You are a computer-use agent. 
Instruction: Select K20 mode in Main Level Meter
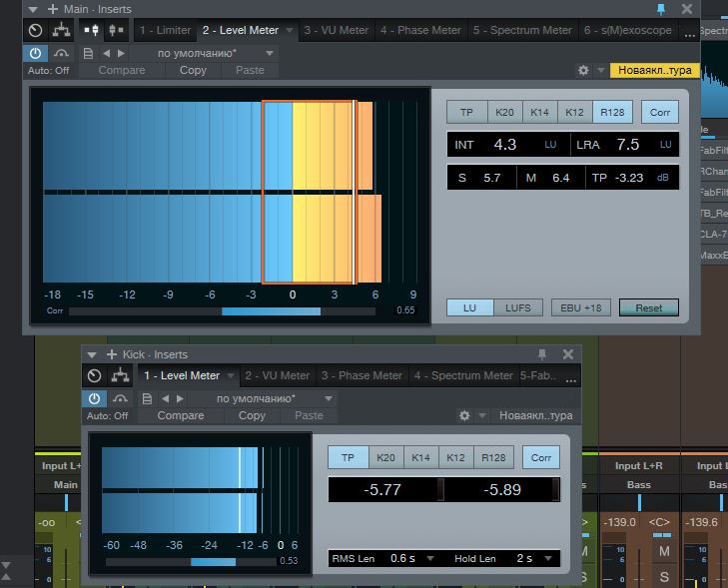coord(504,112)
